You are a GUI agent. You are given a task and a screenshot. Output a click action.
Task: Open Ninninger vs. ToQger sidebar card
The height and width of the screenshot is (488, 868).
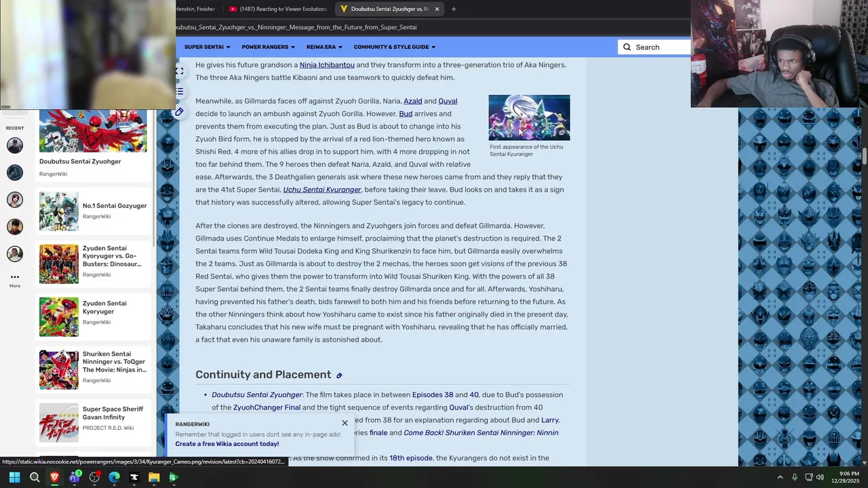click(x=93, y=369)
